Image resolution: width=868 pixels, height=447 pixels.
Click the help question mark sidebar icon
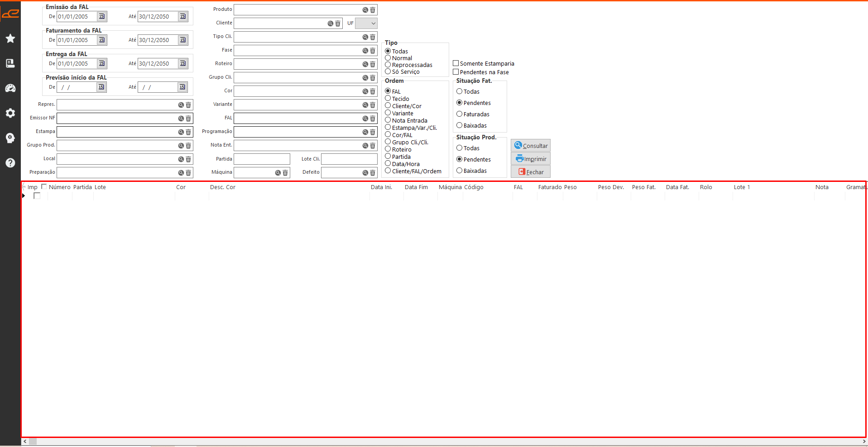10,163
